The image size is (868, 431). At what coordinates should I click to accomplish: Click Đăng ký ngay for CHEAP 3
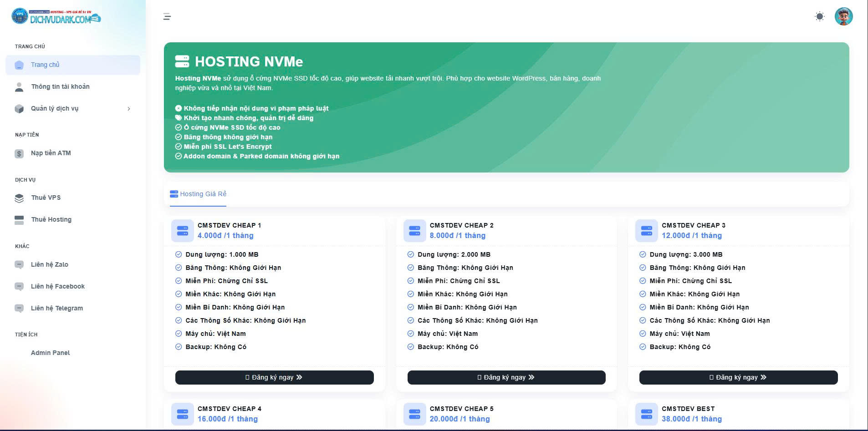tap(738, 377)
